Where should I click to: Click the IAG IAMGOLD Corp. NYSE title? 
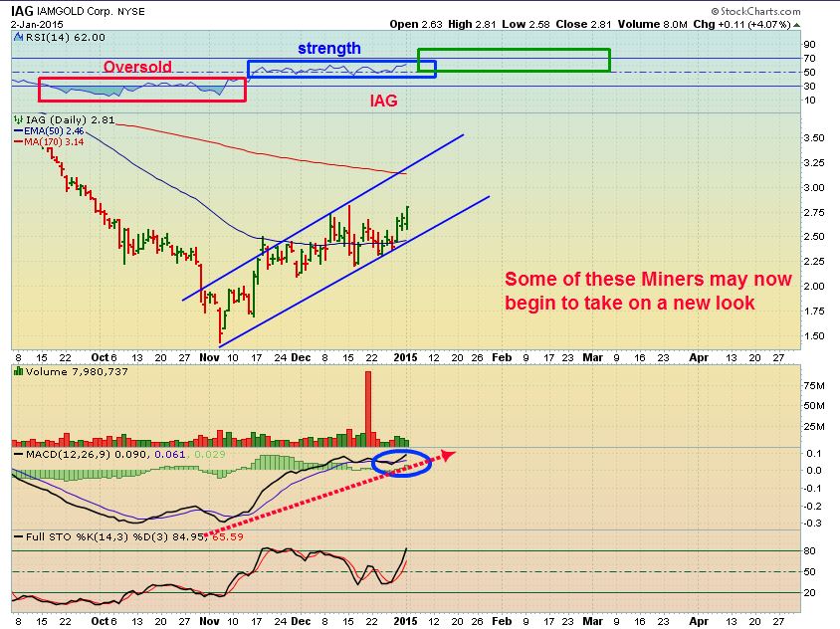click(78, 11)
